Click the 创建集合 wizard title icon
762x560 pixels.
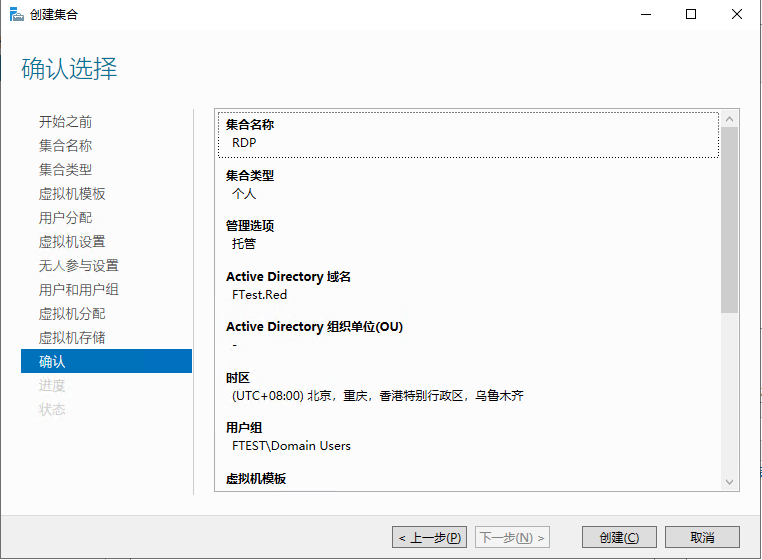tap(17, 15)
